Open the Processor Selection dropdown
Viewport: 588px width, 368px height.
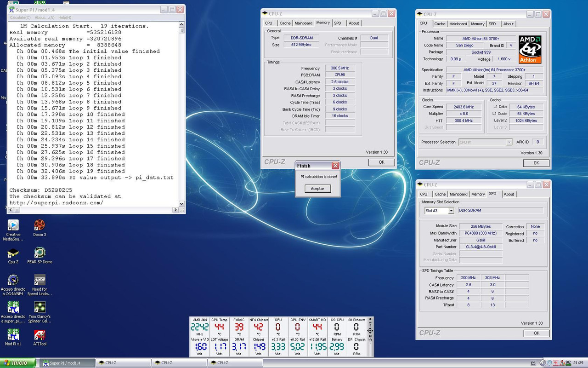pyautogui.click(x=509, y=142)
